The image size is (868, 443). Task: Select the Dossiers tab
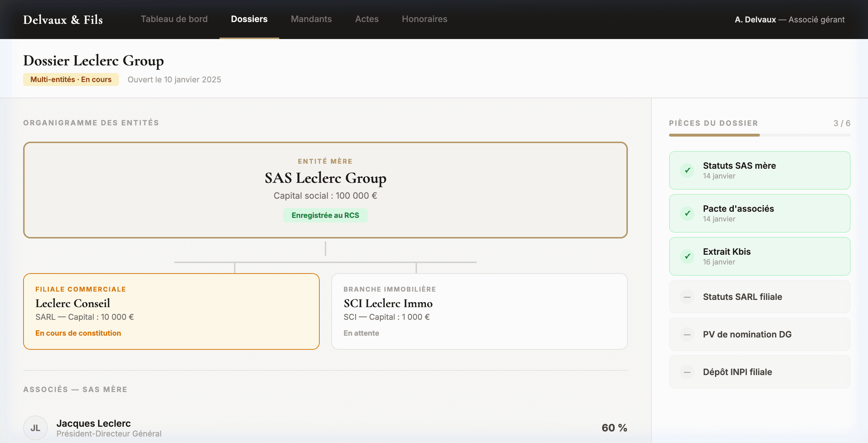249,19
